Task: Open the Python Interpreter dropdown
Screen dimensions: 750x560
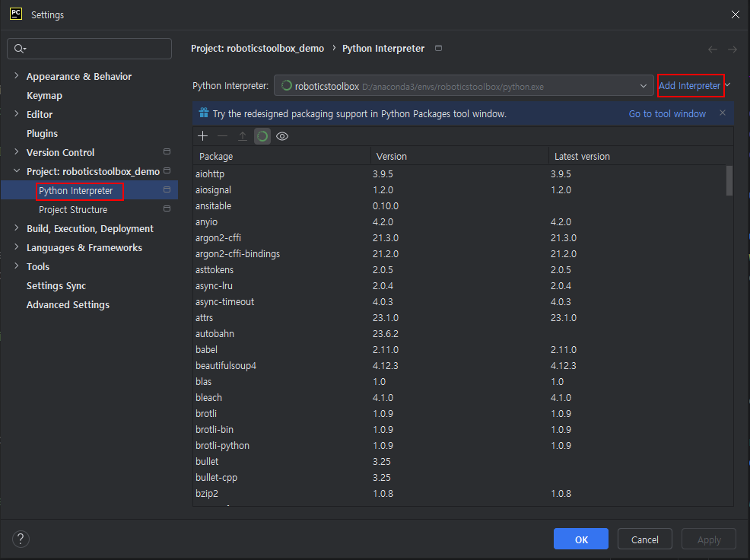Action: click(463, 86)
